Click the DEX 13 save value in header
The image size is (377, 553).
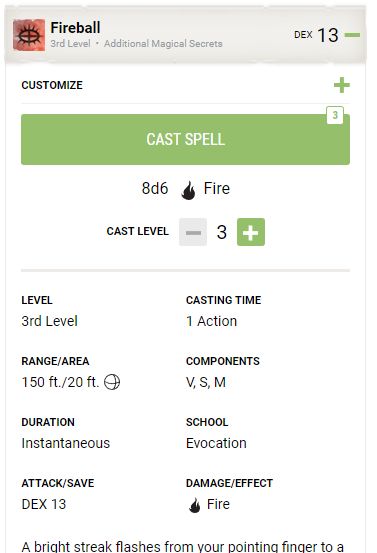(316, 35)
